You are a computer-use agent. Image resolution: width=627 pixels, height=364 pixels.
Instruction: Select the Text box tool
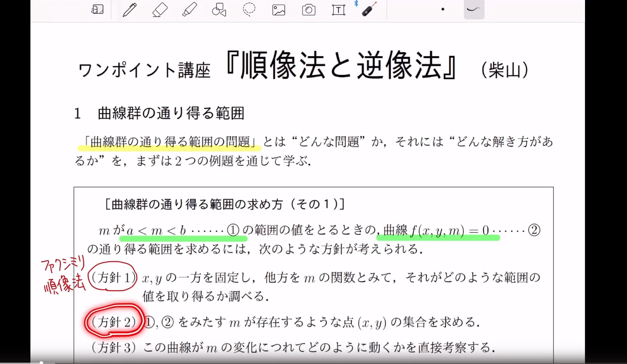point(339,10)
